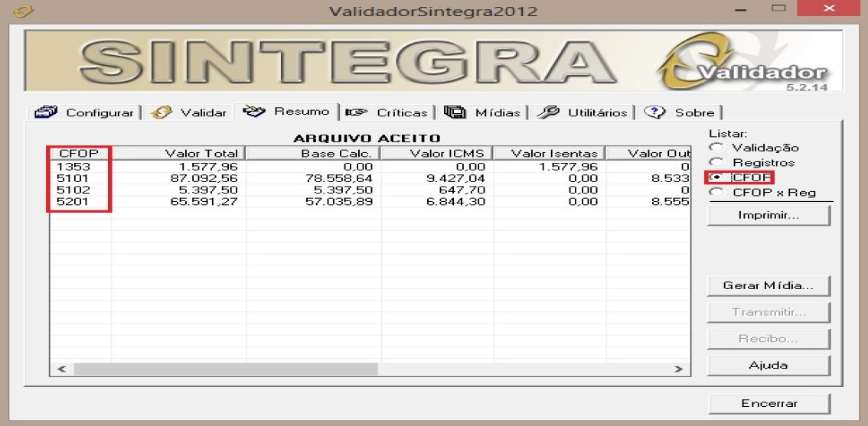Click the Críticas tab pointing-hand icon

click(357, 112)
